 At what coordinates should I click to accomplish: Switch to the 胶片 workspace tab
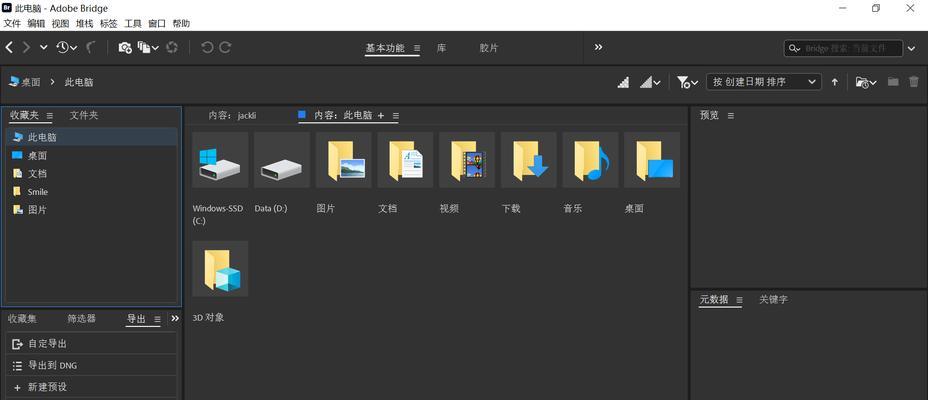pyautogui.click(x=488, y=48)
